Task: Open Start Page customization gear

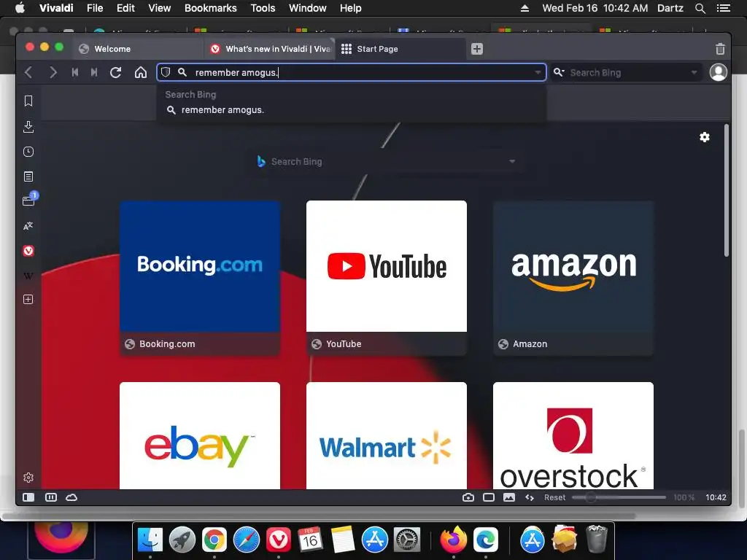Action: pyautogui.click(x=705, y=137)
